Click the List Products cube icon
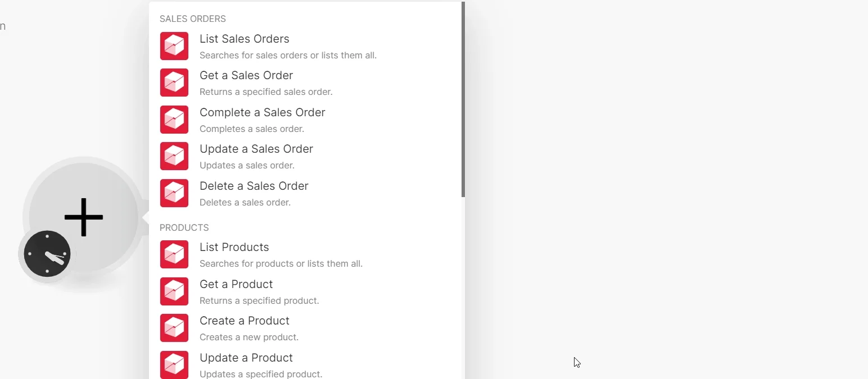The image size is (868, 379). (x=174, y=254)
